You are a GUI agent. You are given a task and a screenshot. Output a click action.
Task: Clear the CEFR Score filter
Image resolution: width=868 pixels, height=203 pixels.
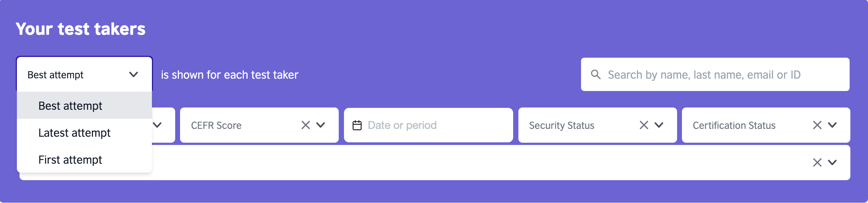[306, 125]
